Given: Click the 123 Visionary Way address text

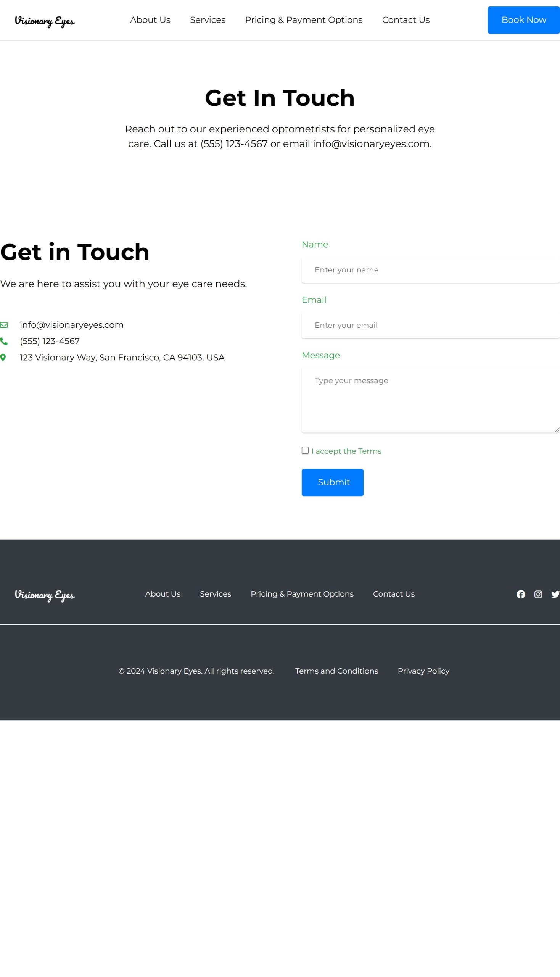Looking at the screenshot, I should tap(122, 358).
